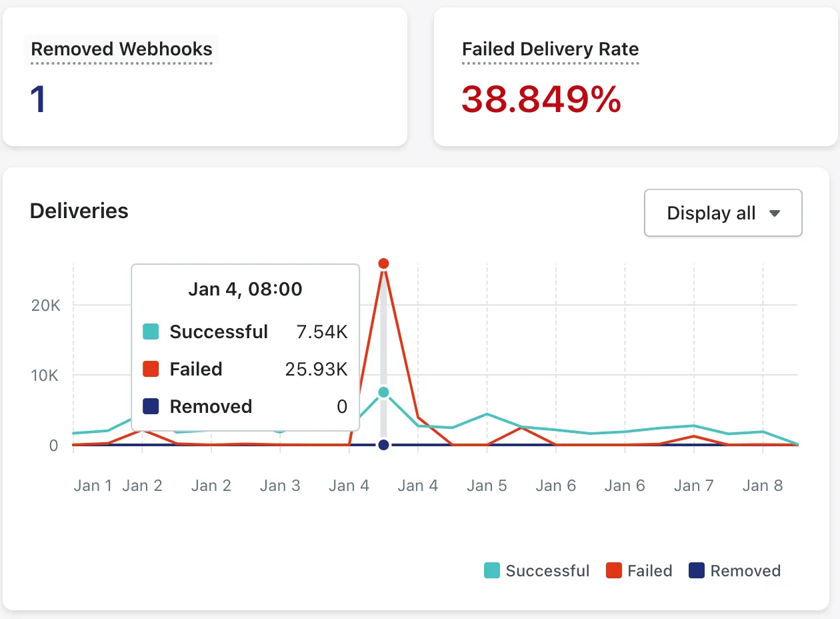Click the Jan 5 x-axis label
This screenshot has width=840, height=619.
click(487, 486)
